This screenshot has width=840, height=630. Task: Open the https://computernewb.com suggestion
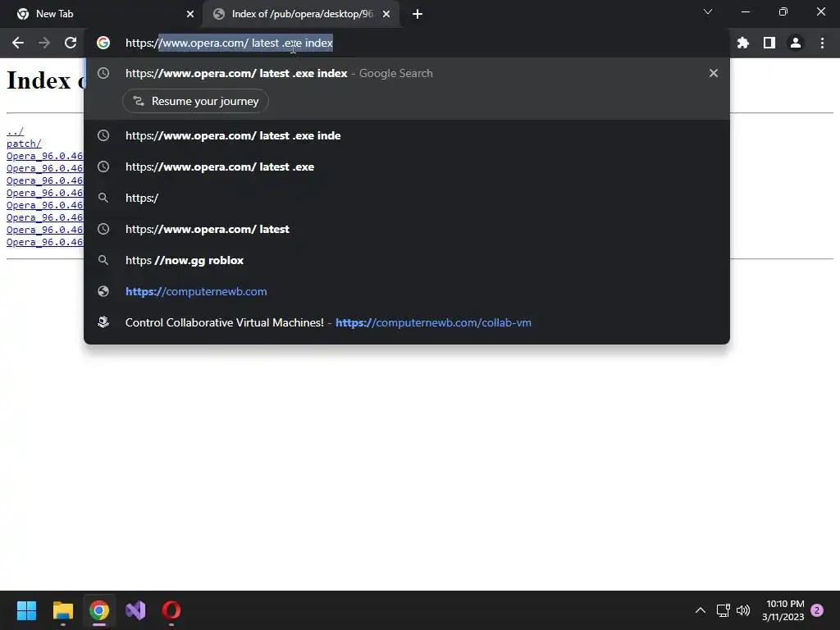(407, 291)
